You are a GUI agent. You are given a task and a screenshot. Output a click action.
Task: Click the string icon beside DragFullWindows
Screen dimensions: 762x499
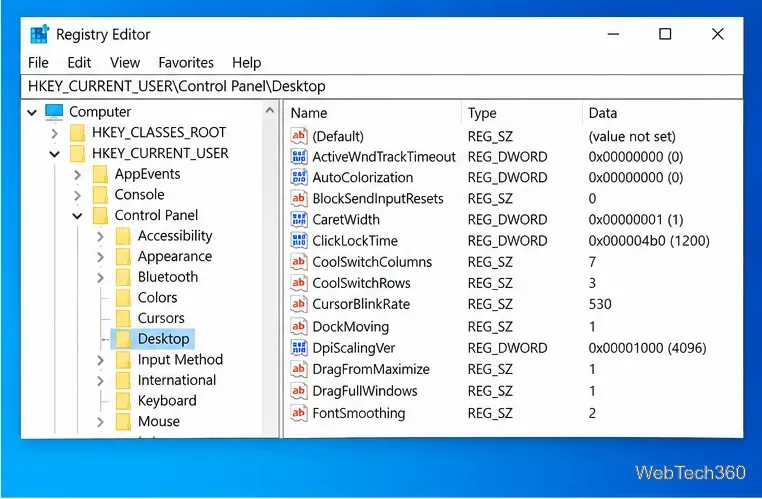tap(299, 391)
